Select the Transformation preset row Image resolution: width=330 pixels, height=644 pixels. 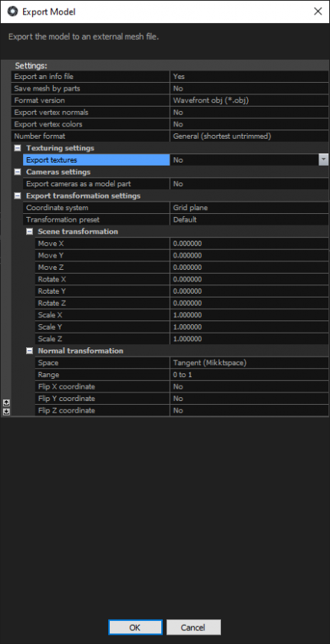pyautogui.click(x=176, y=220)
